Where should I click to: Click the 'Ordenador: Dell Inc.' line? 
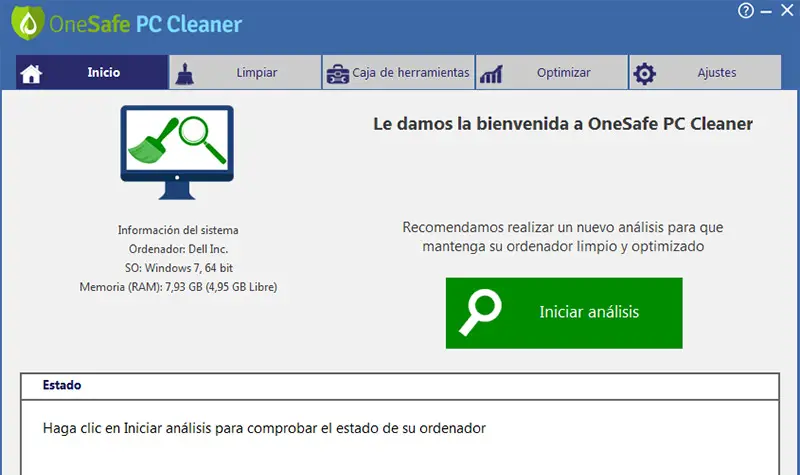[x=178, y=249]
